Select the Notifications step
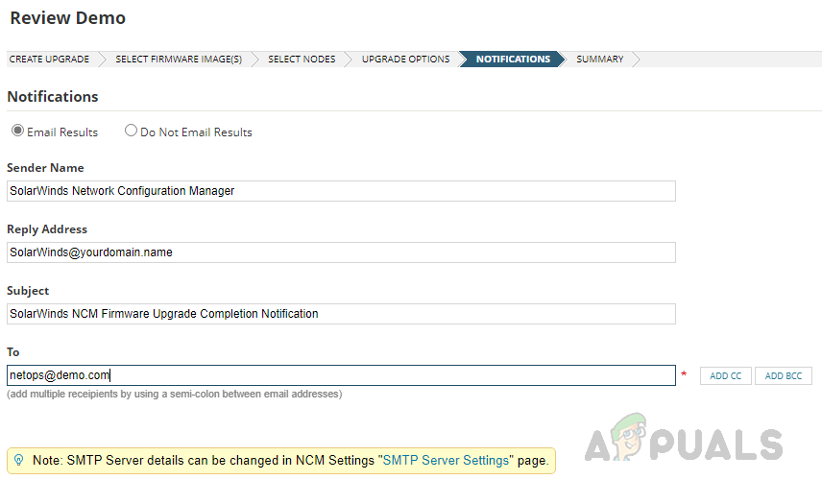Screen dimensions: 822x504 [513, 60]
